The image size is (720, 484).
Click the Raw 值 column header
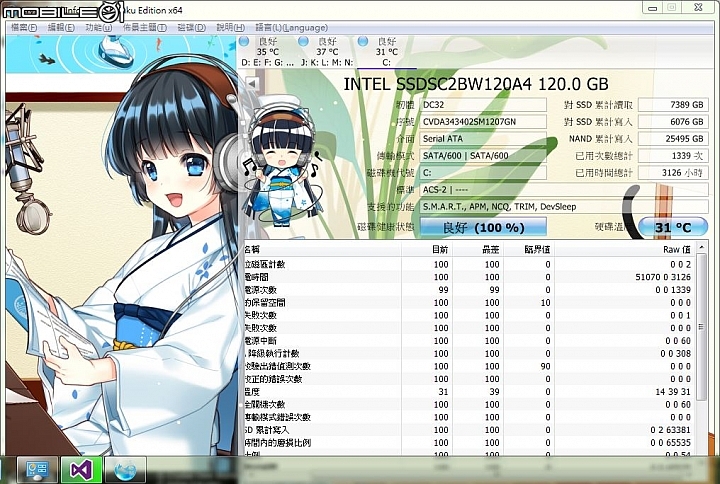[625, 249]
